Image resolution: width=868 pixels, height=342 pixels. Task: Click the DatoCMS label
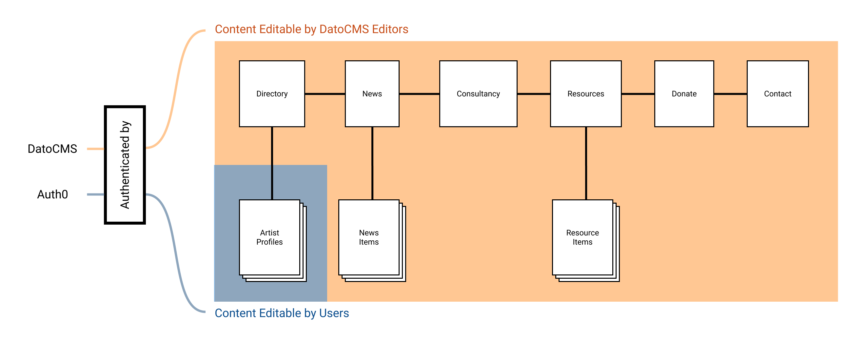(52, 148)
